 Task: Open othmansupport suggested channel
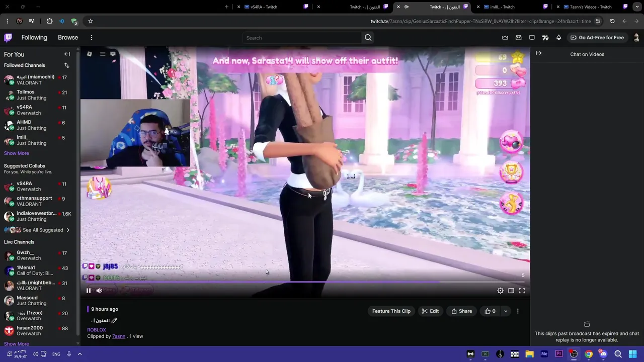[38, 201]
